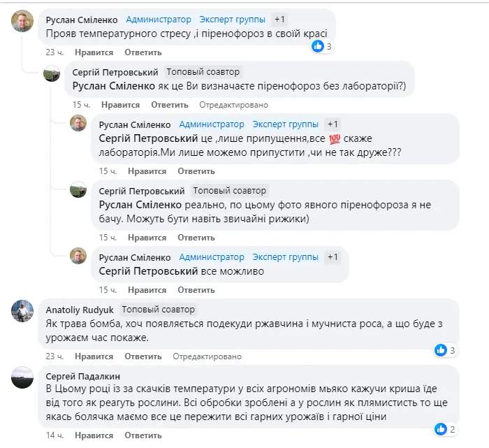Open Anatoliy Rudyuk's profile avatar

point(22,311)
